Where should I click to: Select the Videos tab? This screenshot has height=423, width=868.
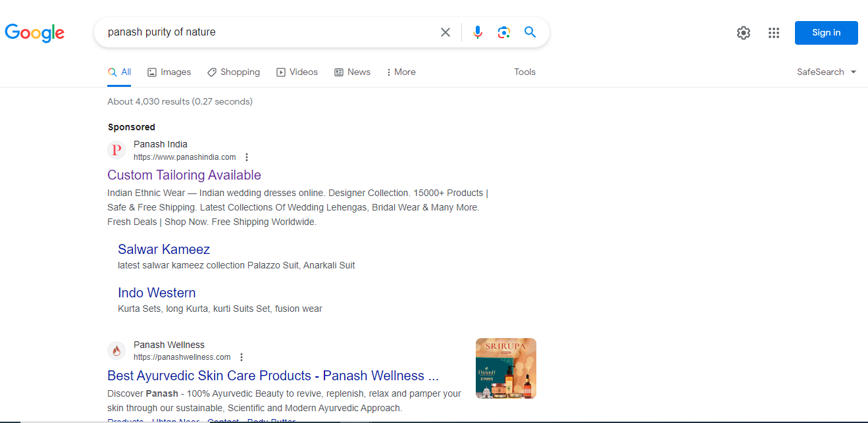coord(297,72)
